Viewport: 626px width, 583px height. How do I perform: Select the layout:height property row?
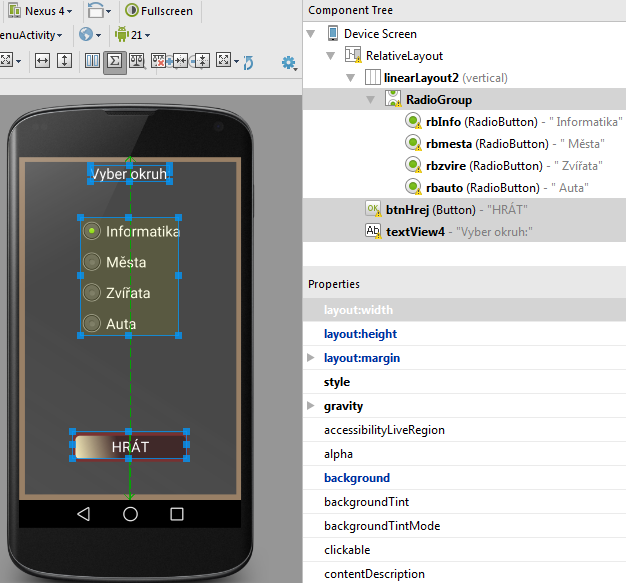tap(464, 334)
